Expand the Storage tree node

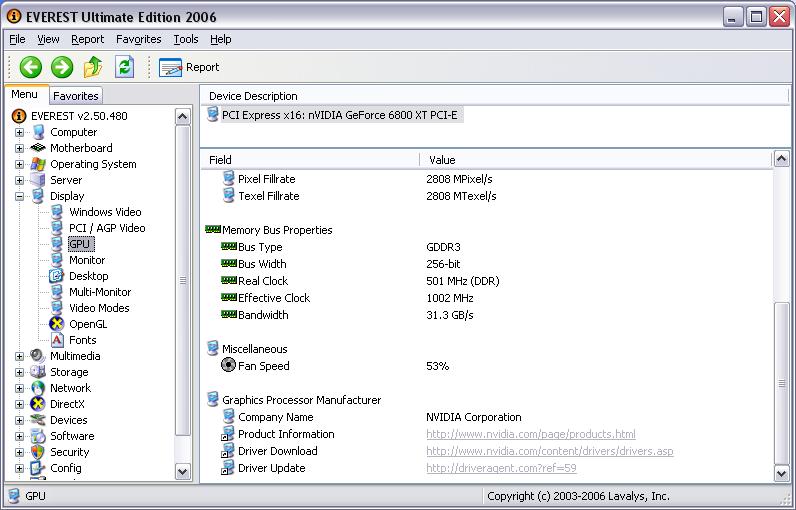(x=19, y=372)
